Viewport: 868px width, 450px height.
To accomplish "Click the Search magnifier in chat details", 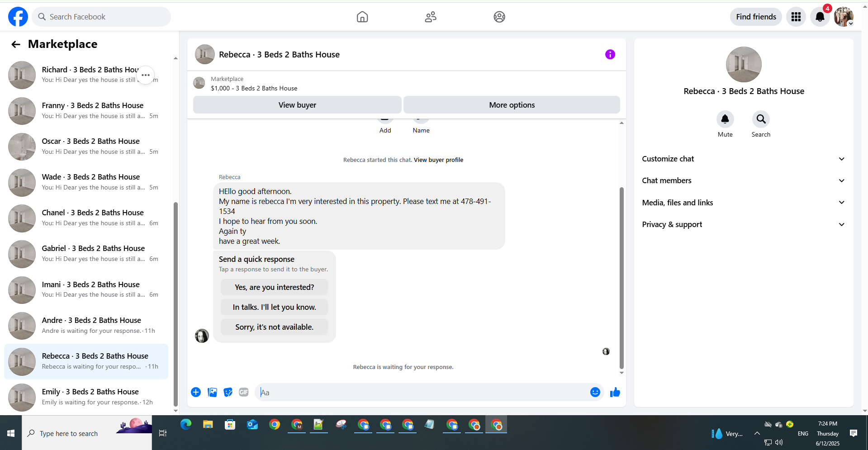I will pos(761,119).
